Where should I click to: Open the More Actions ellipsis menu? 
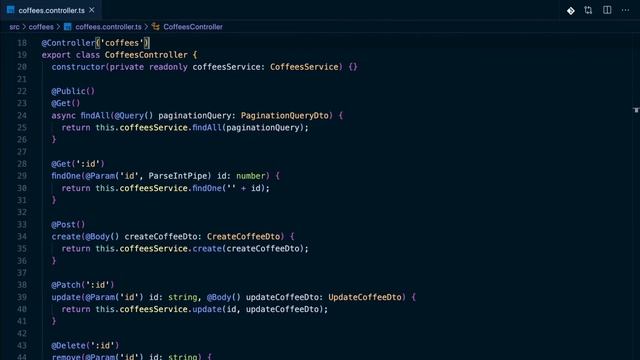click(625, 10)
